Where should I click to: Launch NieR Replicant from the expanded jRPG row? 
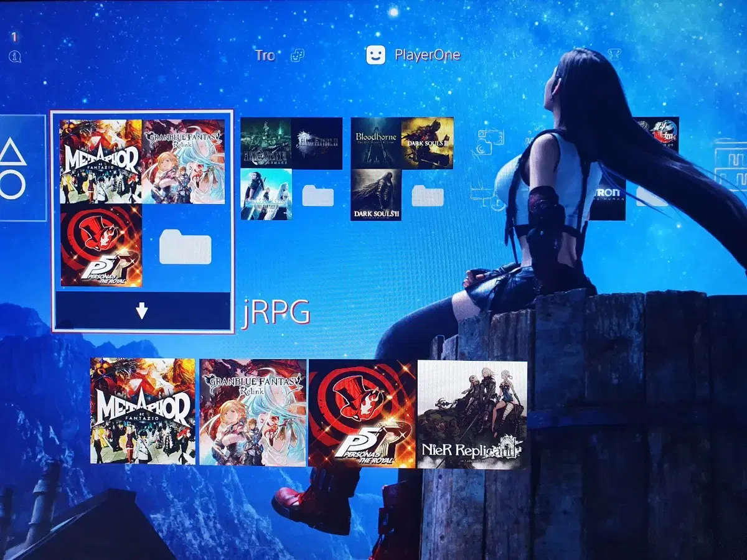point(472,414)
